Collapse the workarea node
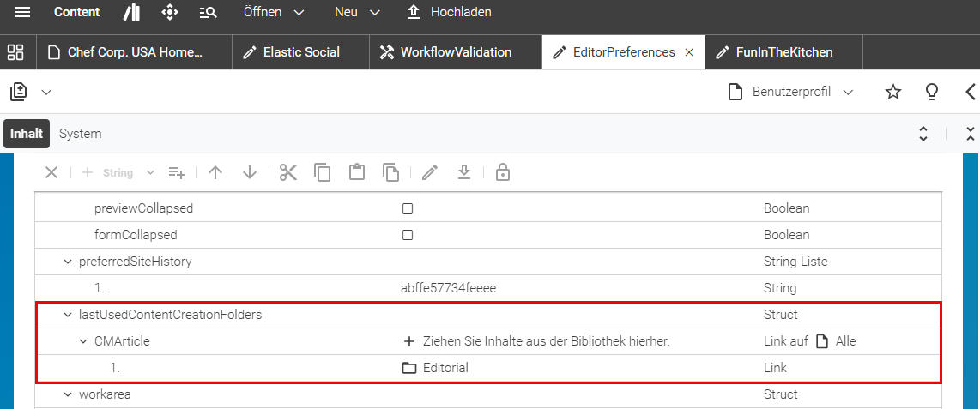Screen dimensions: 980x409 click(68, 394)
